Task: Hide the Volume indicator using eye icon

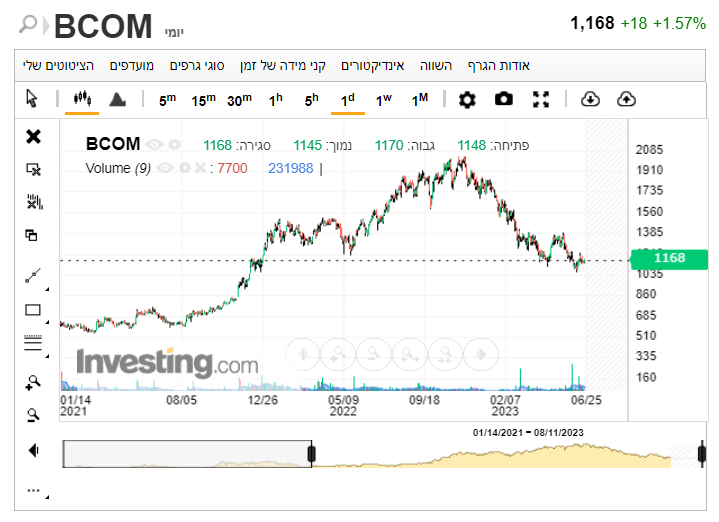Action: point(166,168)
